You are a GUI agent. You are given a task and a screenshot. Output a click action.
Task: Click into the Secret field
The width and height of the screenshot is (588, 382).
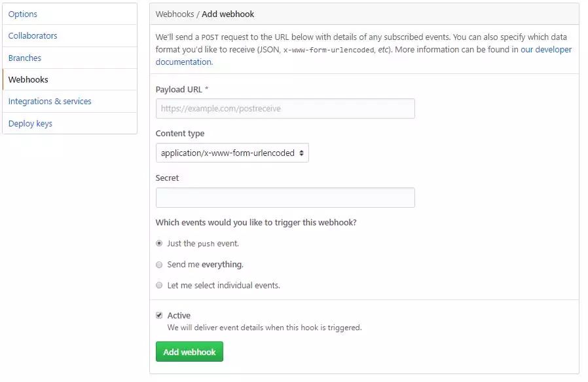(285, 197)
